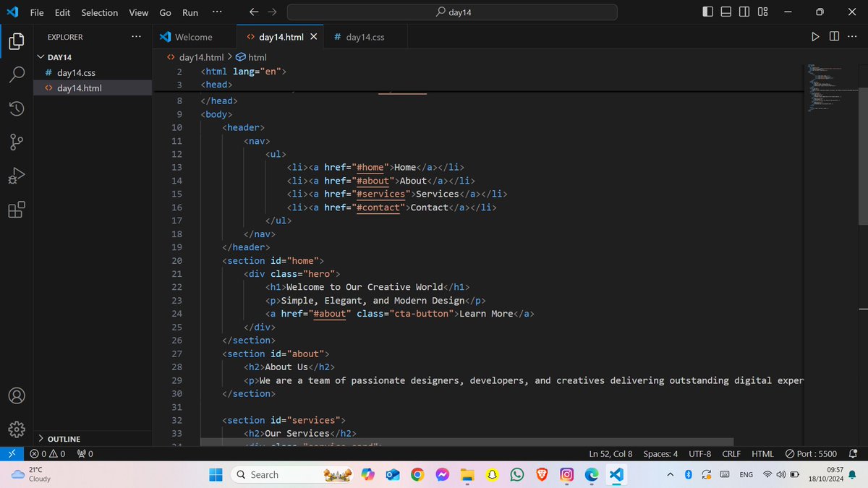This screenshot has width=868, height=488.
Task: Open WhatsApp from taskbar
Action: point(516,474)
